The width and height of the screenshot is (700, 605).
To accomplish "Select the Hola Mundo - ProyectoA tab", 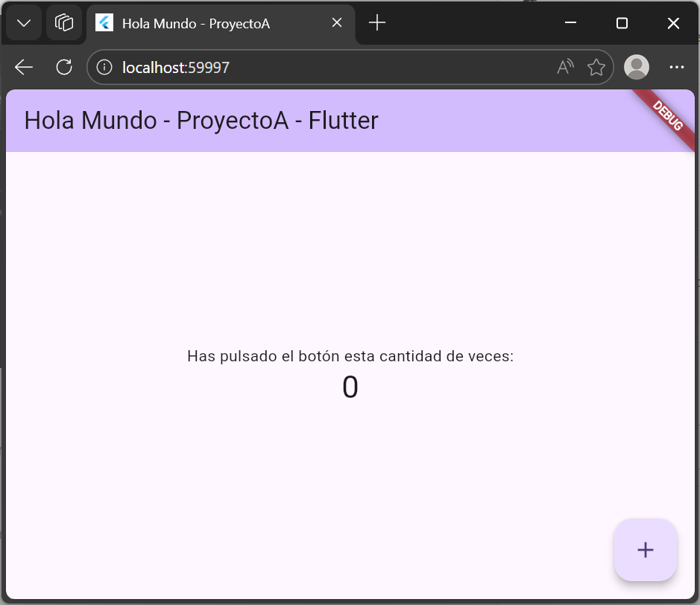I will coord(221,23).
